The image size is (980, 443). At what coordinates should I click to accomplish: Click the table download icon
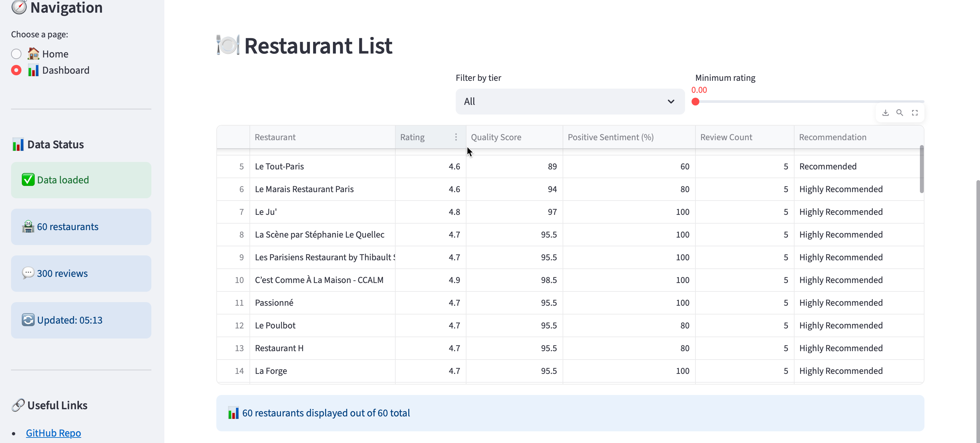click(885, 113)
